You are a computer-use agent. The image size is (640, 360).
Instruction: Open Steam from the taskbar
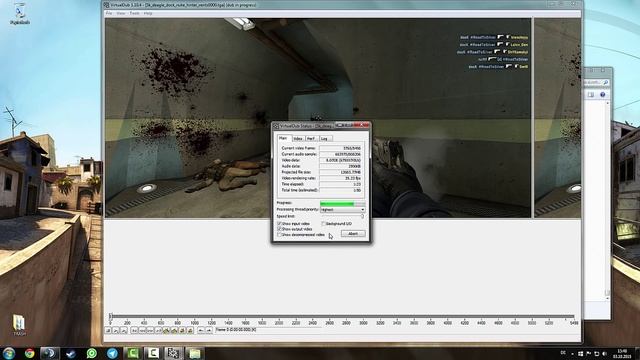click(71, 353)
